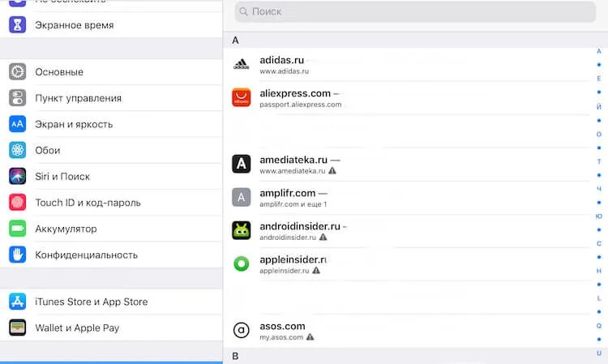Tap the asos circled a icon

[x=242, y=330]
